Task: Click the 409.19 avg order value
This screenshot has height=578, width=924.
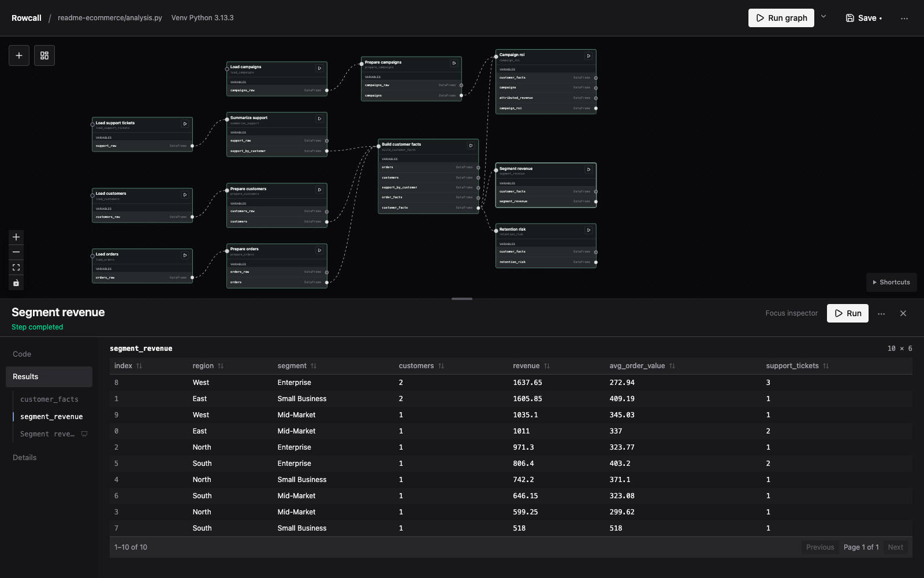Action: [x=622, y=399]
